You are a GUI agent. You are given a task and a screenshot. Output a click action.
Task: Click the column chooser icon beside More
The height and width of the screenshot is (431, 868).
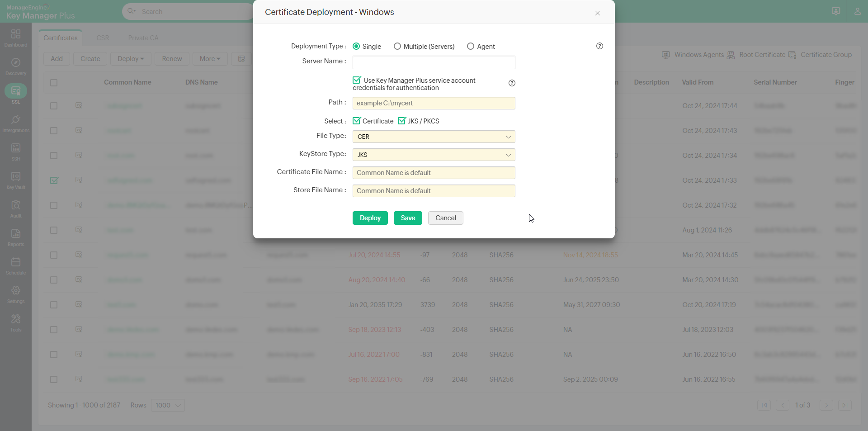[x=241, y=59]
